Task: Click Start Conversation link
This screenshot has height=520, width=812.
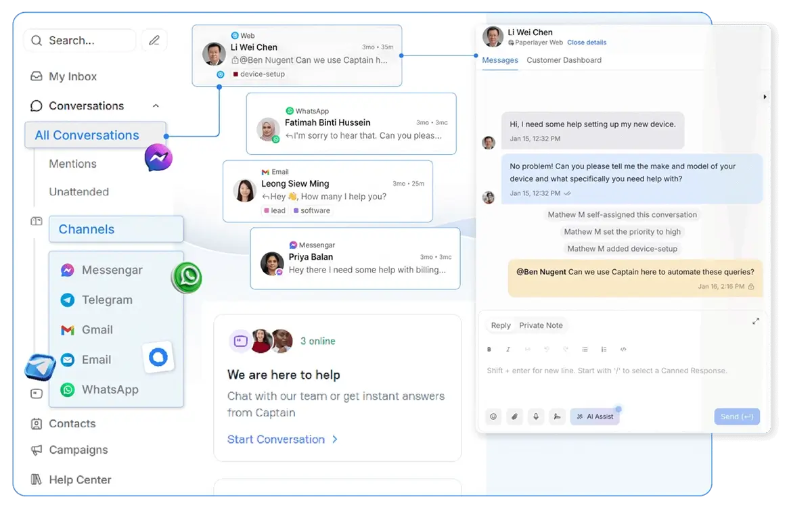Action: pos(282,440)
